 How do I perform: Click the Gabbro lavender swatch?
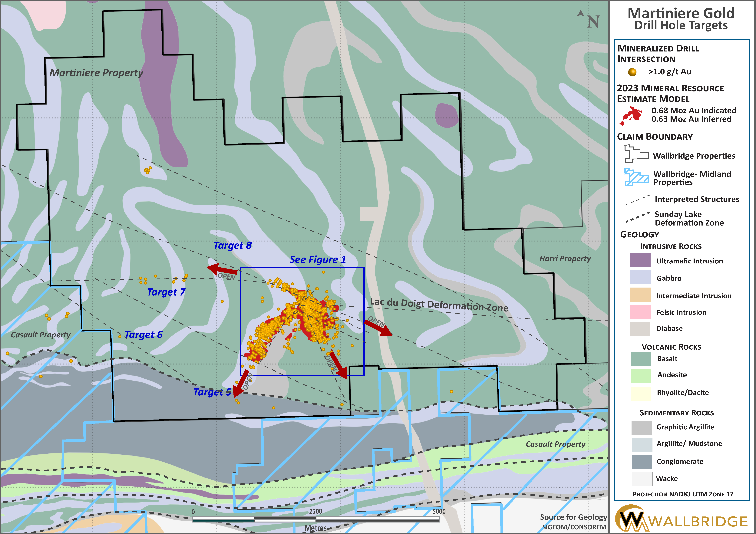coord(640,277)
